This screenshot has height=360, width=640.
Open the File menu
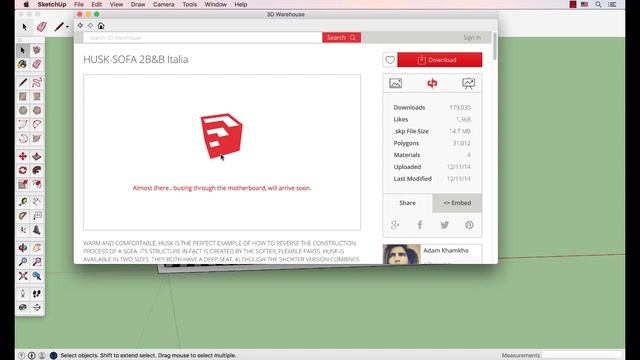coord(79,4)
